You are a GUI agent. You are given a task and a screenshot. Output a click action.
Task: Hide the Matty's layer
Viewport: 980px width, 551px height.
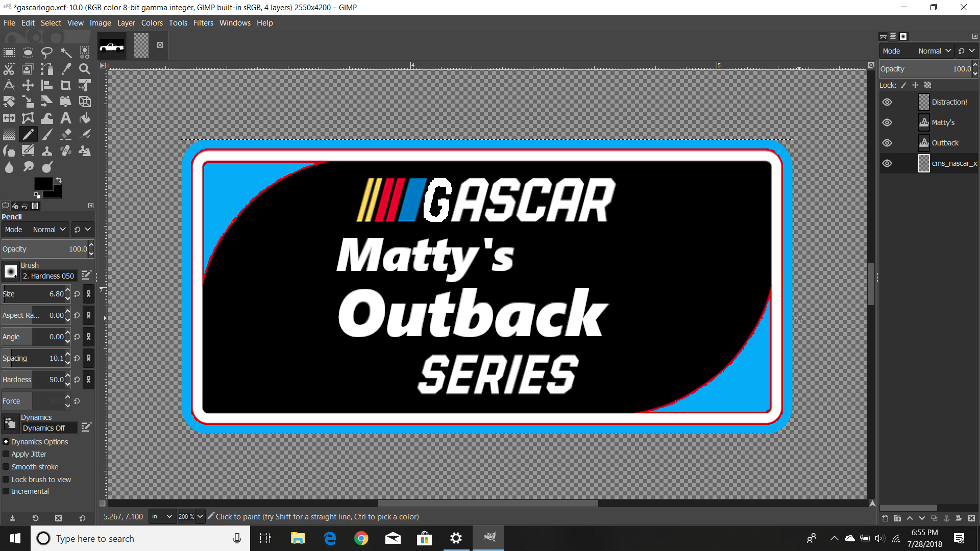887,122
